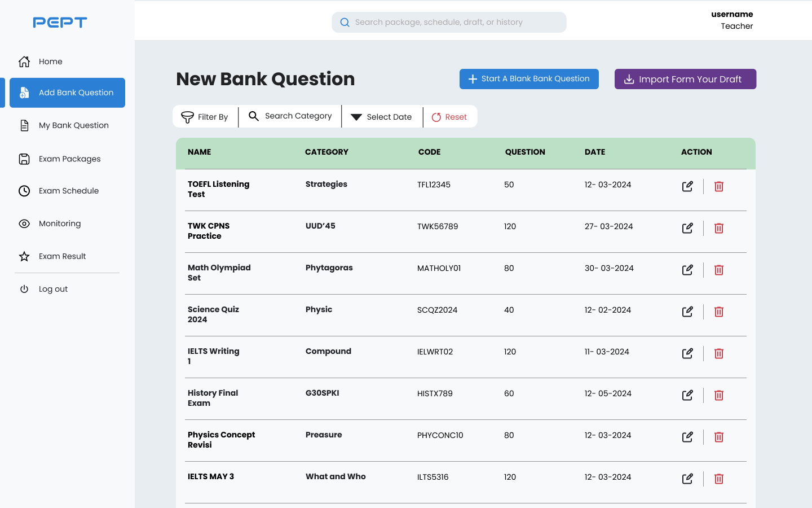Click the QUESTION column header
This screenshot has height=508, width=812.
point(525,152)
